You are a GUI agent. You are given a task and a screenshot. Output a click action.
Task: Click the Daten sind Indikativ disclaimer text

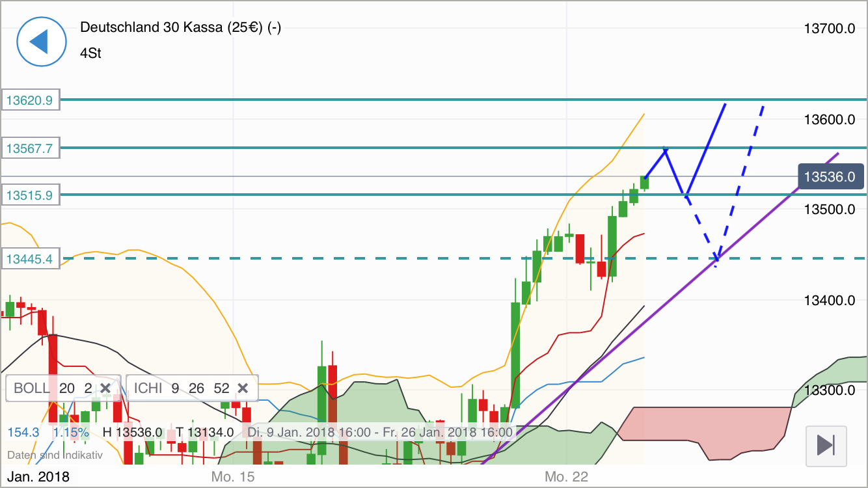click(55, 454)
